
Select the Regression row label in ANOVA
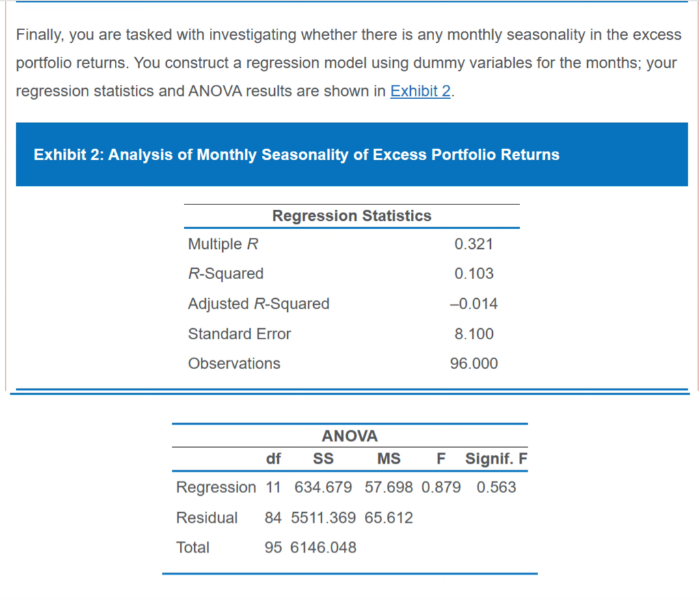pos(216,488)
